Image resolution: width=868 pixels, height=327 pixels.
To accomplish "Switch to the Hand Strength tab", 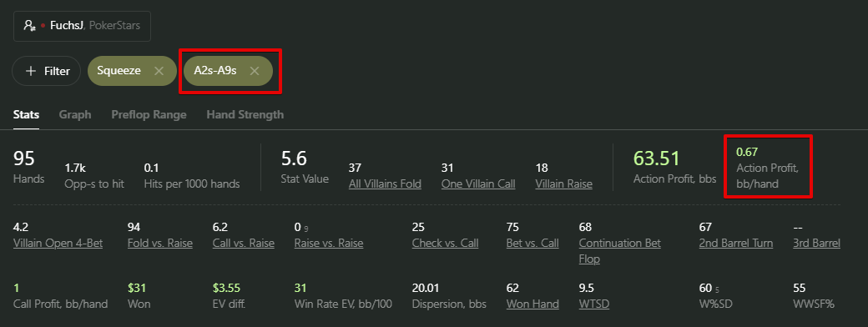I will tap(245, 114).
